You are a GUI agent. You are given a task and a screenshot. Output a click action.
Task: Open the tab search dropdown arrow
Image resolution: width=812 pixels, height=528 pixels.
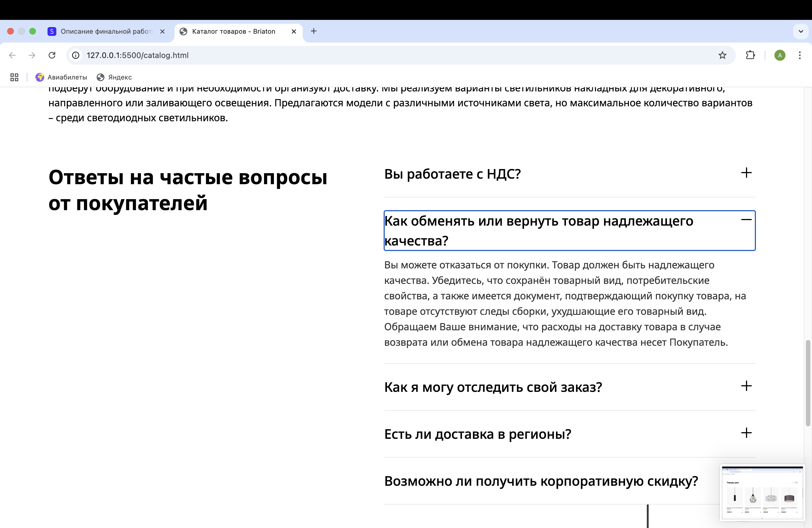pyautogui.click(x=801, y=31)
